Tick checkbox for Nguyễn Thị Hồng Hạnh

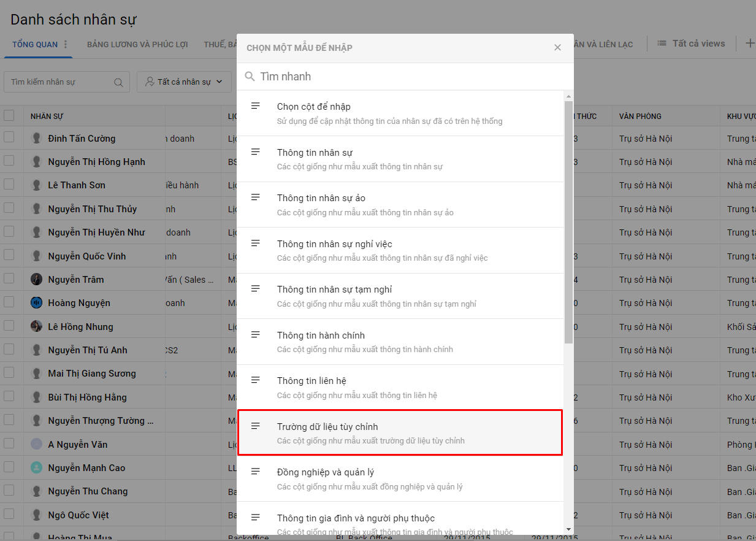pyautogui.click(x=9, y=161)
